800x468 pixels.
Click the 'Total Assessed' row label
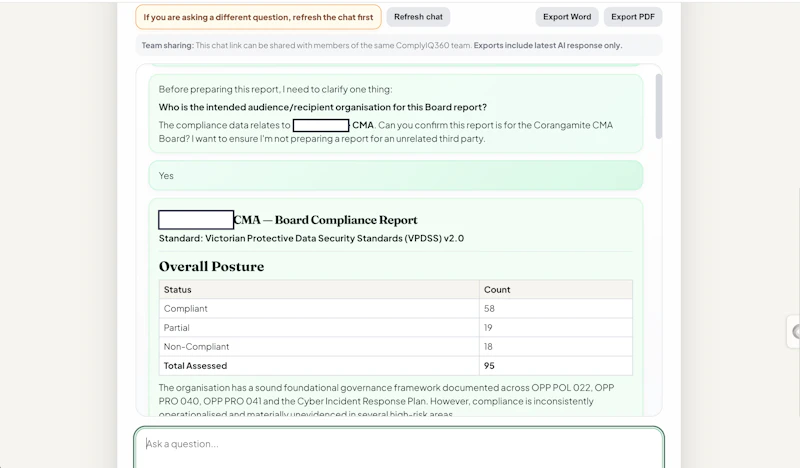tap(195, 365)
